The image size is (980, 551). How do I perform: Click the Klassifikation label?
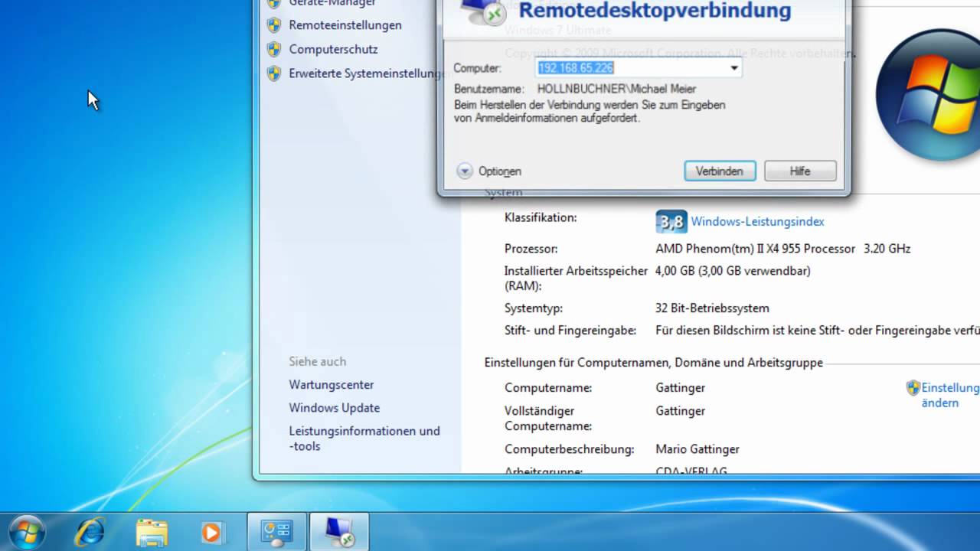click(541, 218)
